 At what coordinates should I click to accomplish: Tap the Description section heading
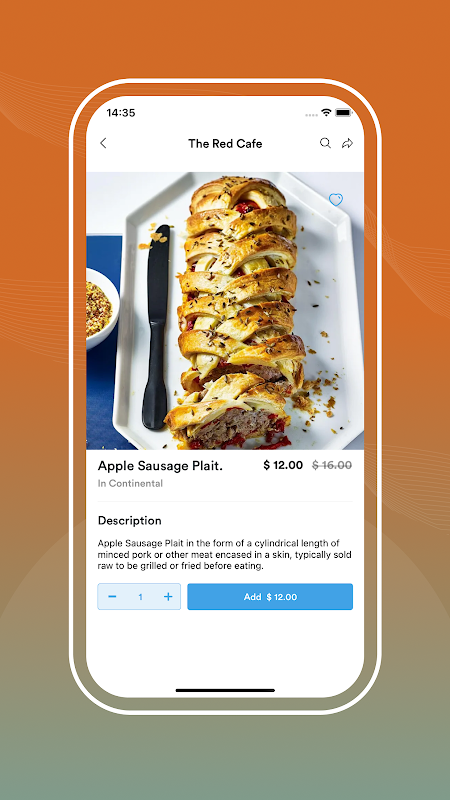[130, 520]
